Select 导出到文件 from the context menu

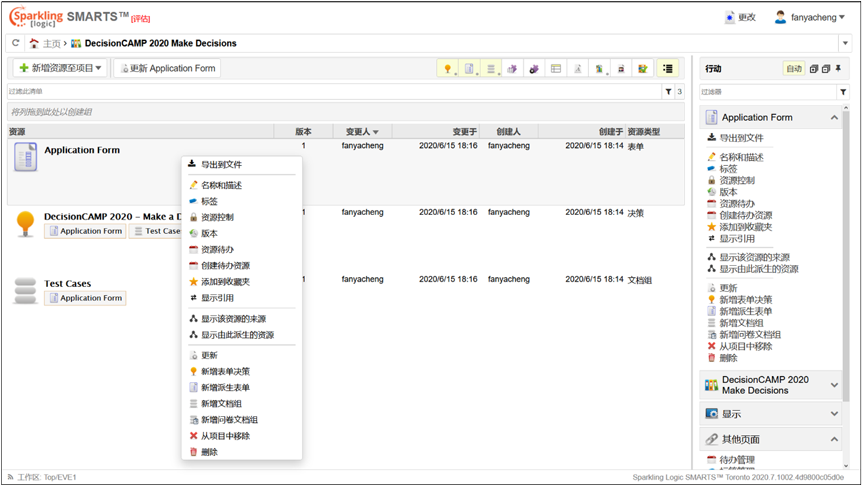pos(221,164)
